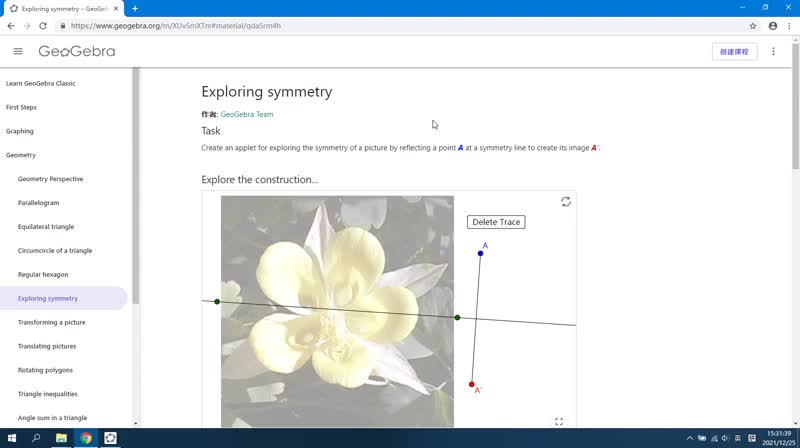800x448 pixels.
Task: Open the third pinned taskbar app
Action: point(110,438)
